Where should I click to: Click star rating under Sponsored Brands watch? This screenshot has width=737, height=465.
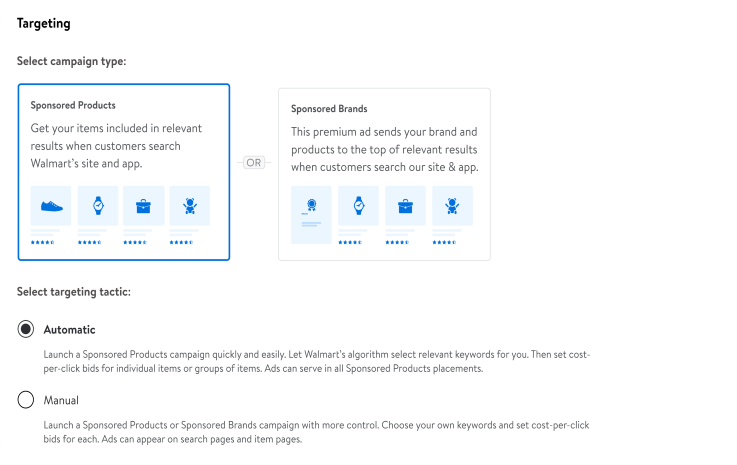349,242
